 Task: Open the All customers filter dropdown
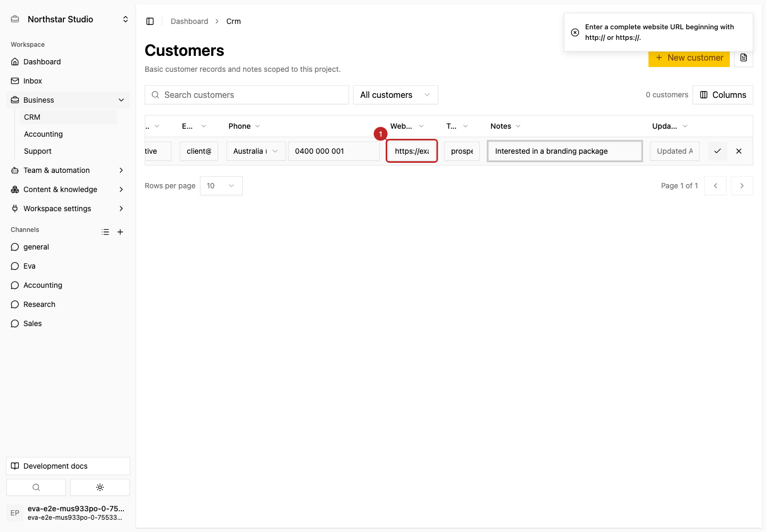pos(396,95)
